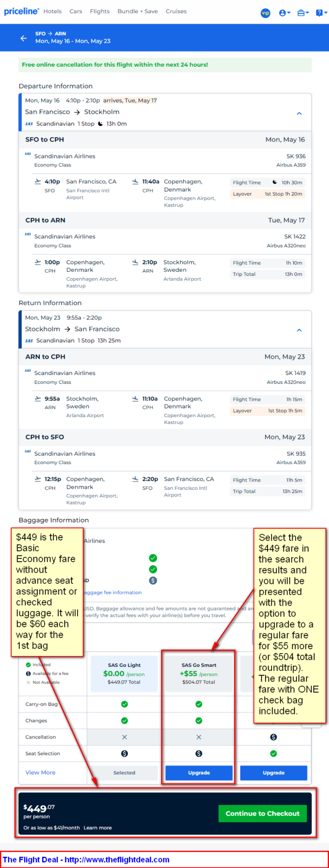
Task: Open the My Trips briefcase icon
Action: [x=303, y=13]
